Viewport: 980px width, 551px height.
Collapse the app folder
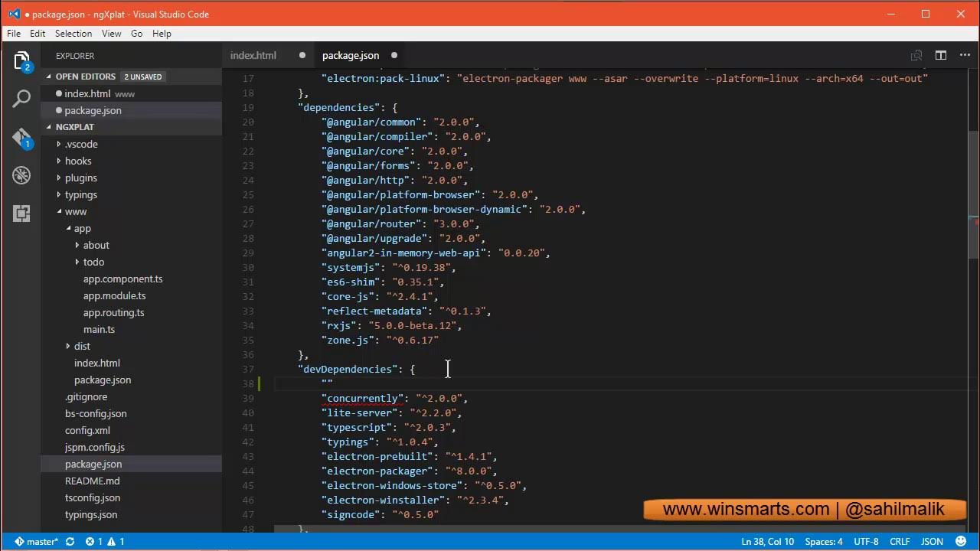[68, 228]
